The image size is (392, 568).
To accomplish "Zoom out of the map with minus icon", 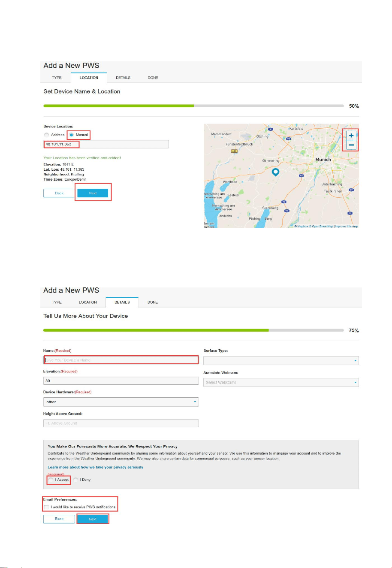I will [x=351, y=145].
